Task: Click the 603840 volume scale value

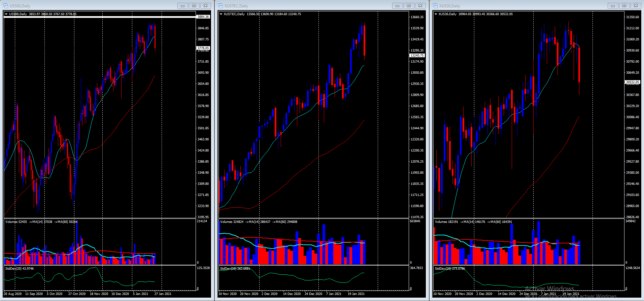Action: 415,221
